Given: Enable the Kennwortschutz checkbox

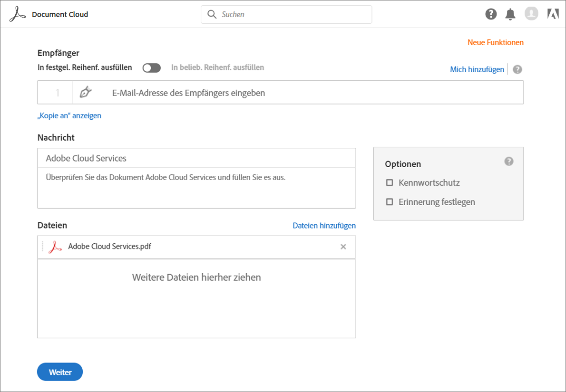Looking at the screenshot, I should click(390, 182).
